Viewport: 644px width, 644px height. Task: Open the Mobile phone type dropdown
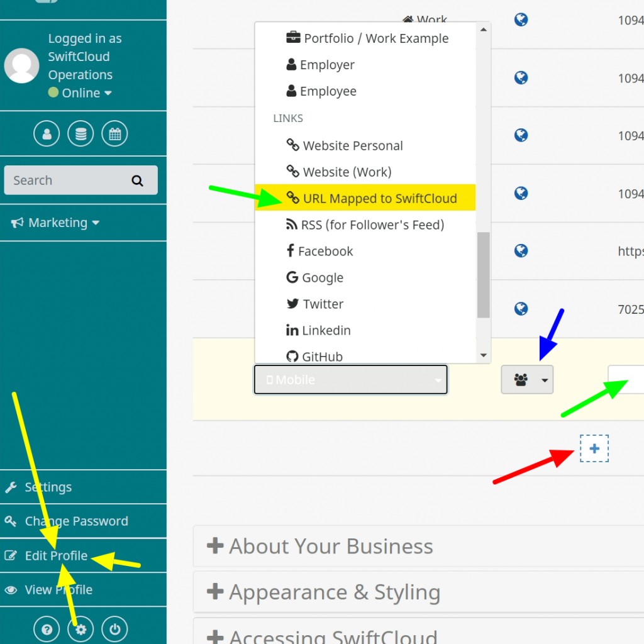350,379
